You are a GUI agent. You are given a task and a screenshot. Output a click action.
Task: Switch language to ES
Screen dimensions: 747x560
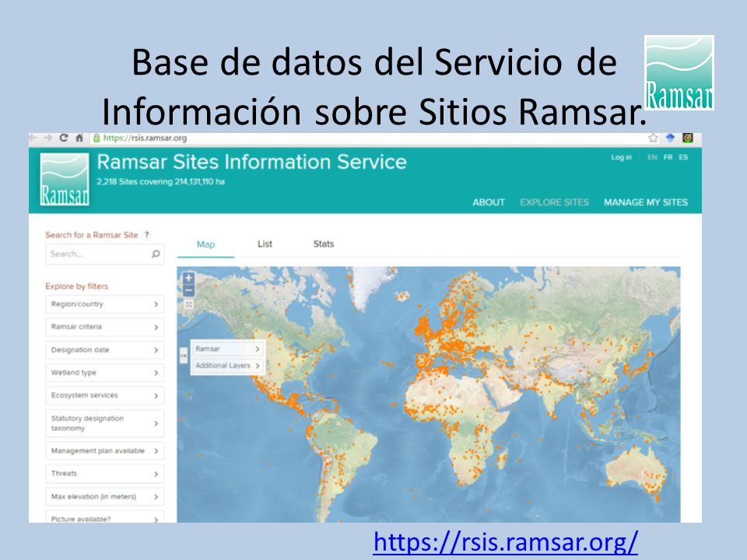click(683, 158)
